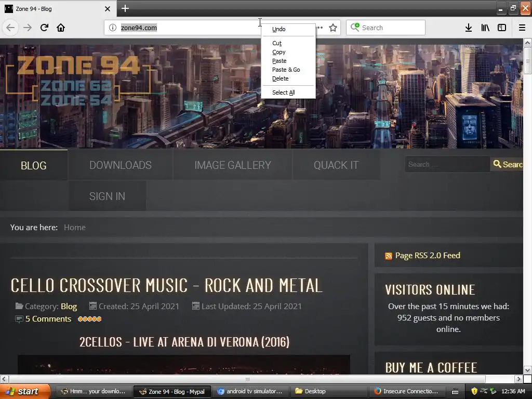Image resolution: width=532 pixels, height=399 pixels.
Task: Follow the Home breadcrumb link
Action: point(75,228)
